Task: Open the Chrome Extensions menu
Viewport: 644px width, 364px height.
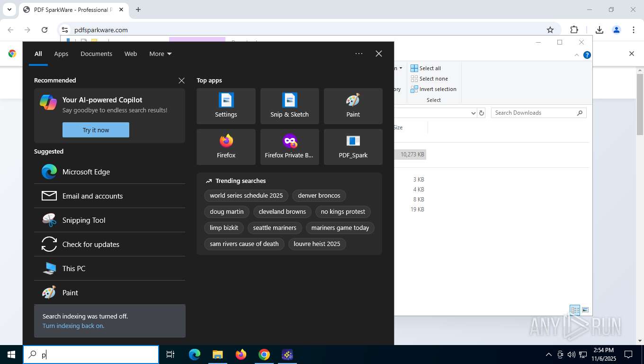Action: (574, 30)
